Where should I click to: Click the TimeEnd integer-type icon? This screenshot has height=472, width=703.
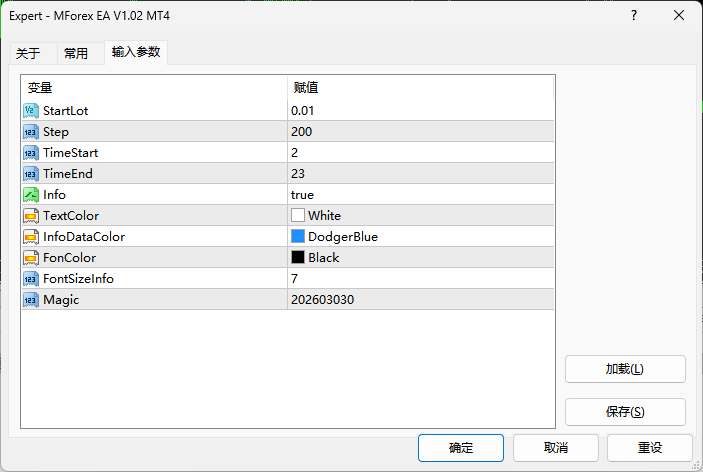(31, 174)
